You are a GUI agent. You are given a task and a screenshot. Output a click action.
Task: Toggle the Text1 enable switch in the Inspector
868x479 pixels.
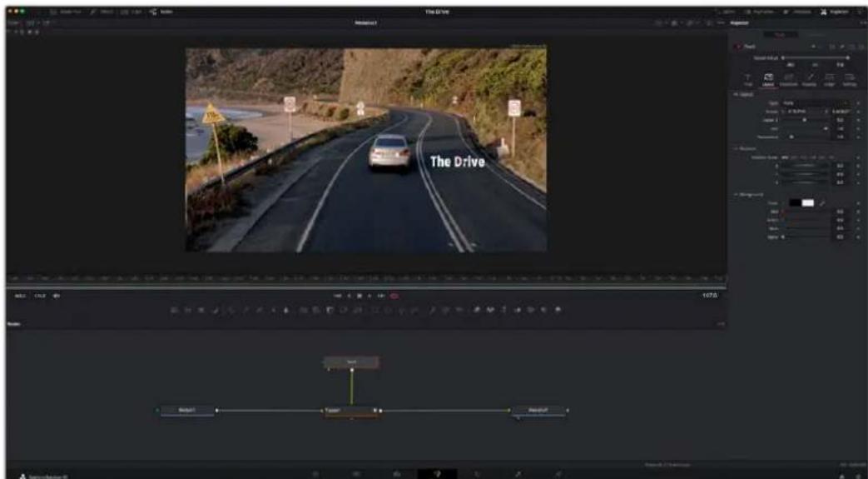(737, 47)
